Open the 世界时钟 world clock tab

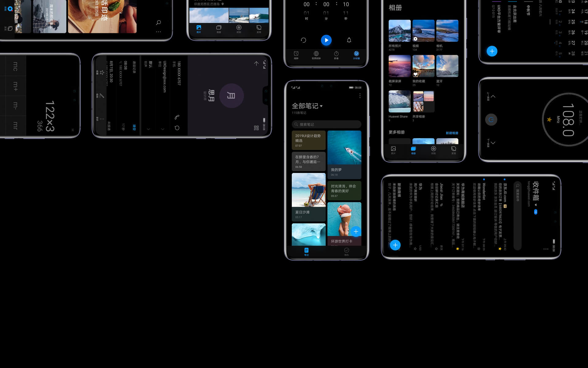click(x=316, y=55)
